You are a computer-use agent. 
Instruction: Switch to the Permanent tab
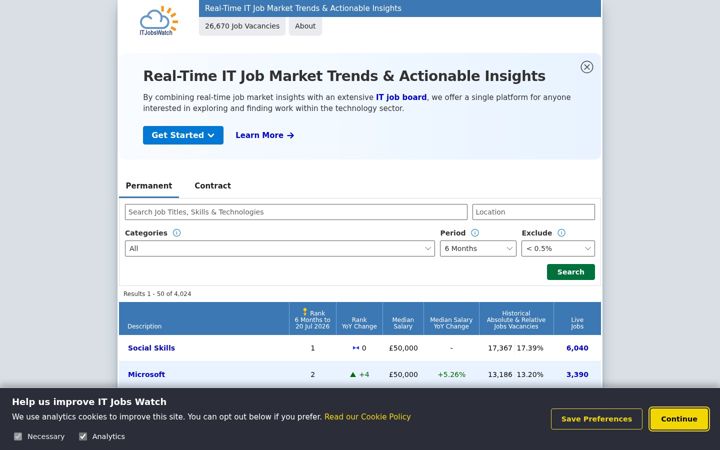click(x=149, y=186)
